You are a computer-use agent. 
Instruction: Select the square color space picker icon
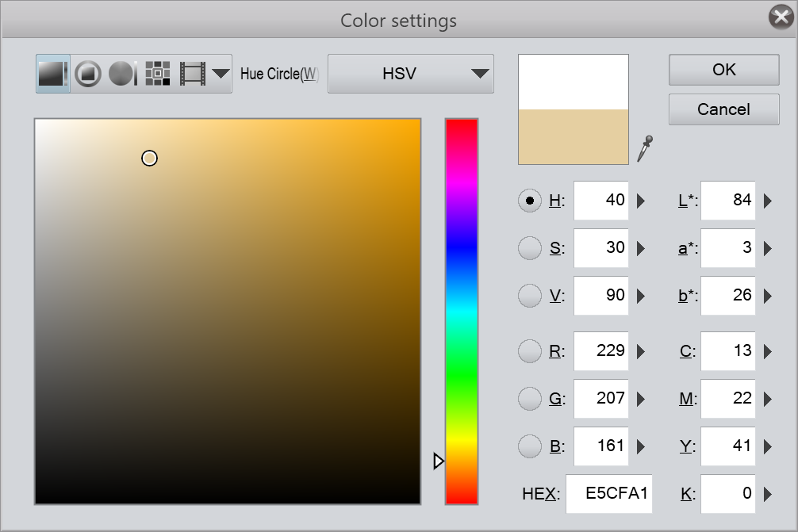53,74
